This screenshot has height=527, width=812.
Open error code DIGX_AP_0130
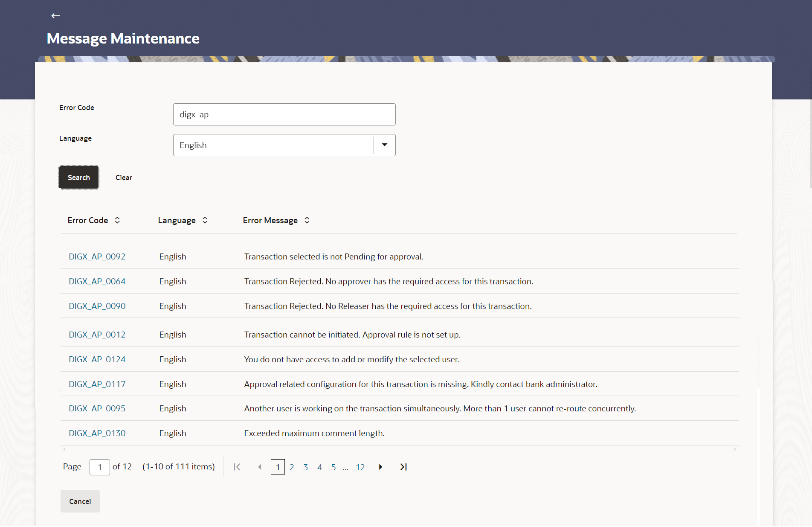(x=97, y=433)
